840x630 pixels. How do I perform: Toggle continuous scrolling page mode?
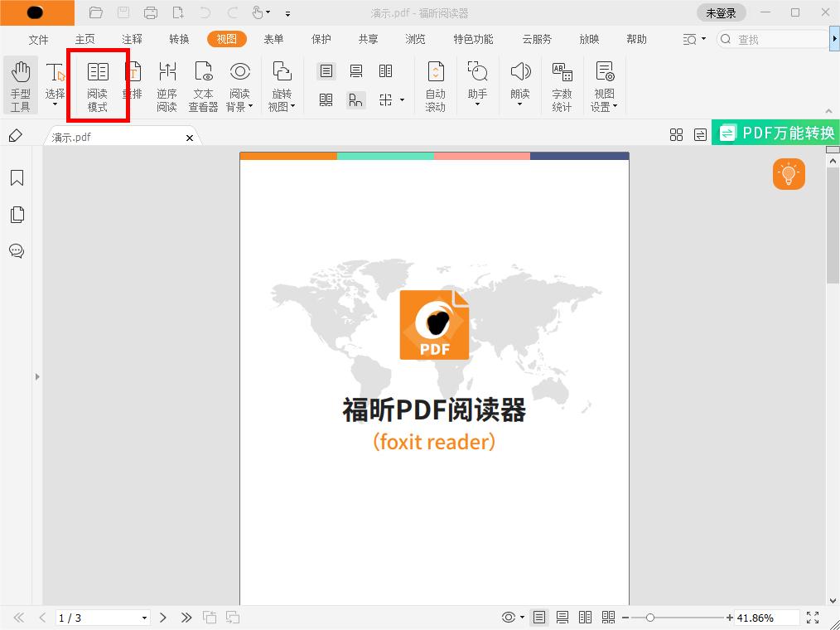(562, 617)
